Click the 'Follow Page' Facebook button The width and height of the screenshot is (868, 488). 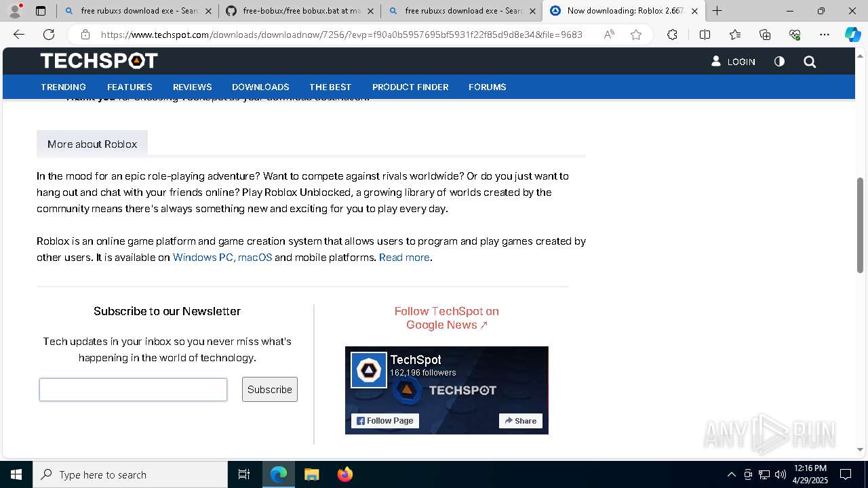(385, 421)
